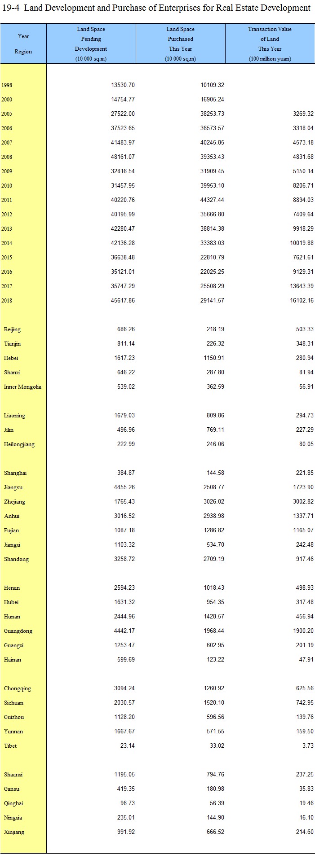Click the Year Region header cell

pyautogui.click(x=23, y=44)
